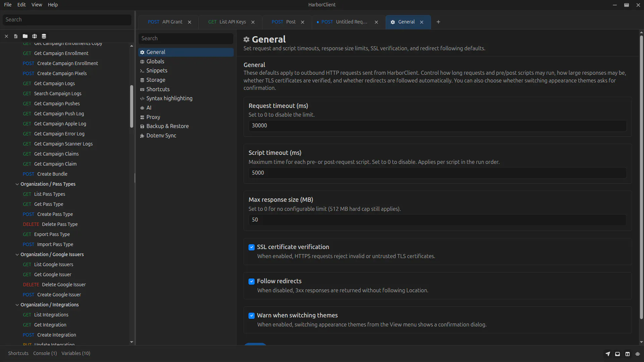Click the server icon beside Proxy
The image size is (644, 362).
coord(142,117)
